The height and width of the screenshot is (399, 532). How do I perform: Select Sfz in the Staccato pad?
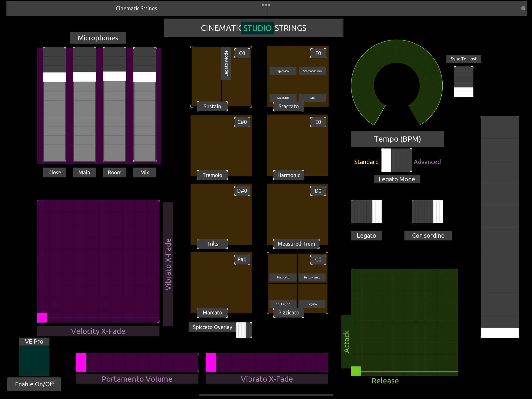[x=312, y=98]
